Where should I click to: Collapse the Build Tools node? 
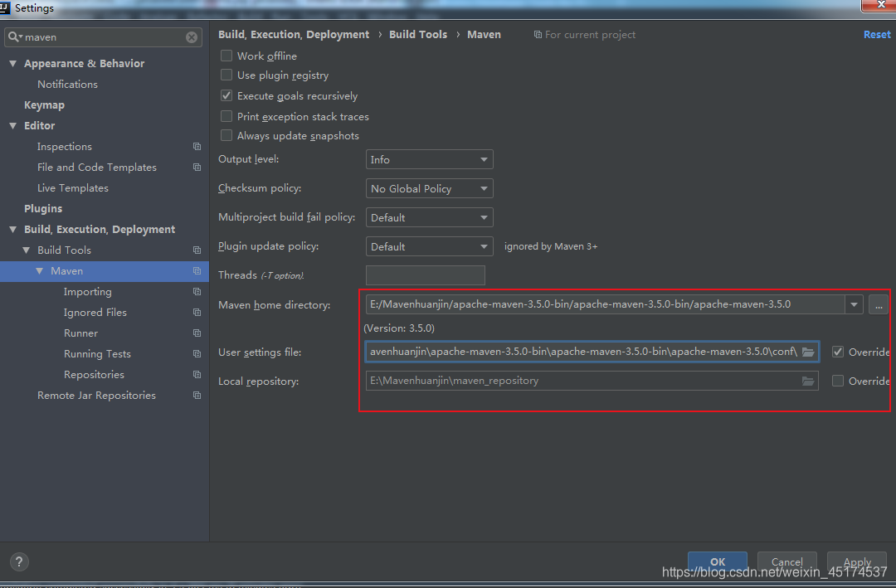point(27,250)
